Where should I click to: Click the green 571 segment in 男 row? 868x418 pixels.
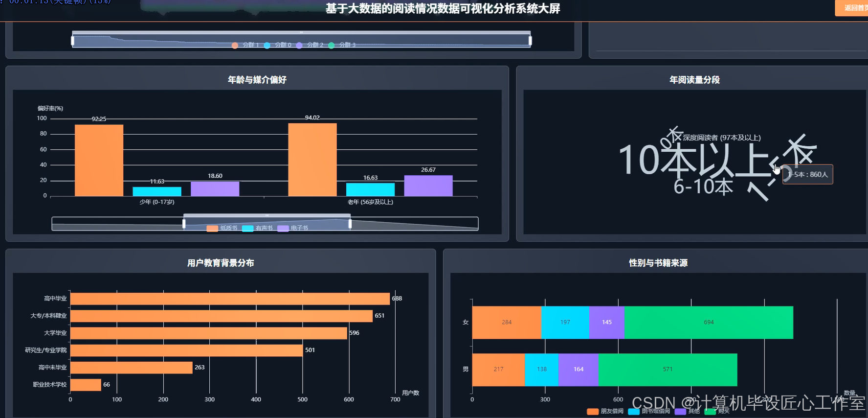coord(668,370)
